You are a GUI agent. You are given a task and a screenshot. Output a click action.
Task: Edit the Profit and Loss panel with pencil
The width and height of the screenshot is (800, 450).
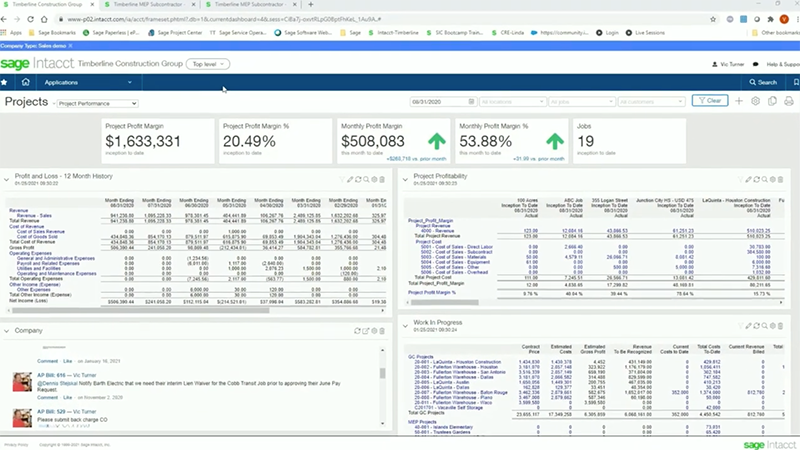click(350, 180)
